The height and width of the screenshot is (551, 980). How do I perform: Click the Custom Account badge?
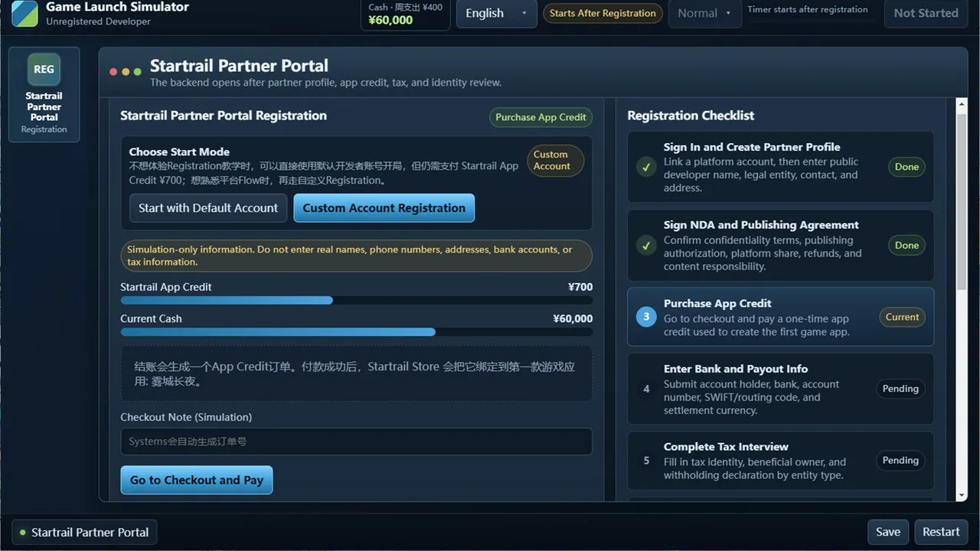point(556,160)
